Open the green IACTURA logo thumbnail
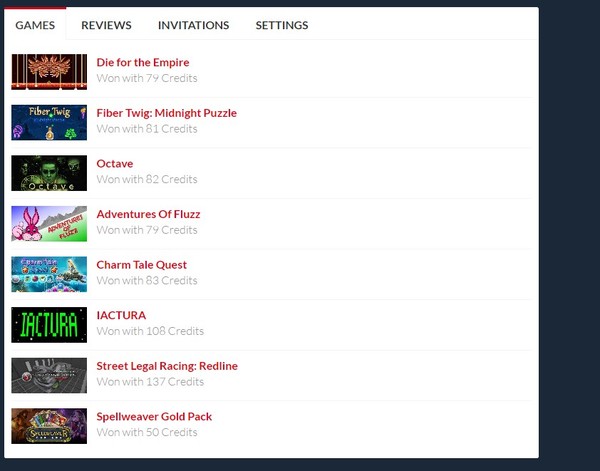The height and width of the screenshot is (471, 600). (x=49, y=324)
